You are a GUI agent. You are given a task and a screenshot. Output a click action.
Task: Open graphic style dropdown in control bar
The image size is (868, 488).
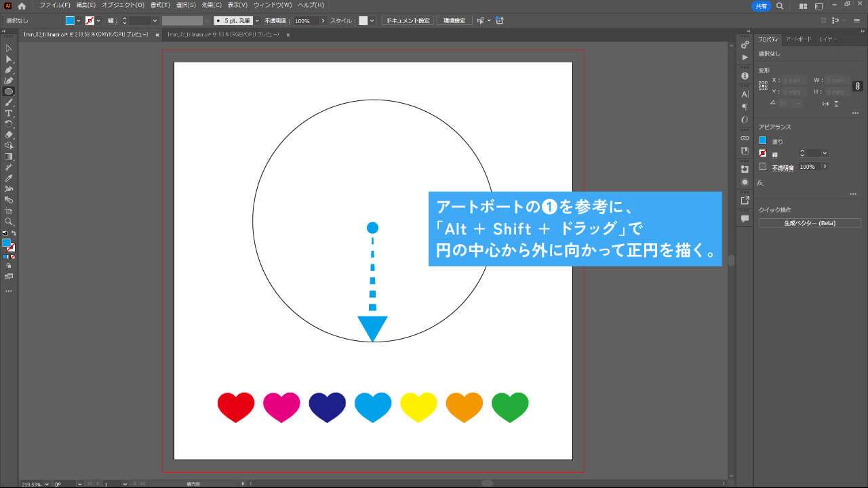(372, 20)
